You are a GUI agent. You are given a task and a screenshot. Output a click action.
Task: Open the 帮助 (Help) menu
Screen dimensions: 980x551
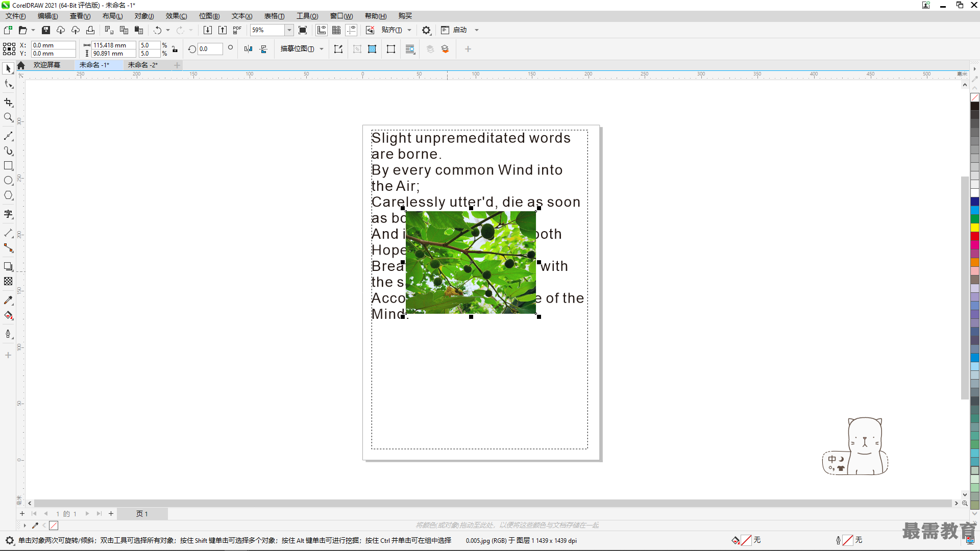(376, 16)
